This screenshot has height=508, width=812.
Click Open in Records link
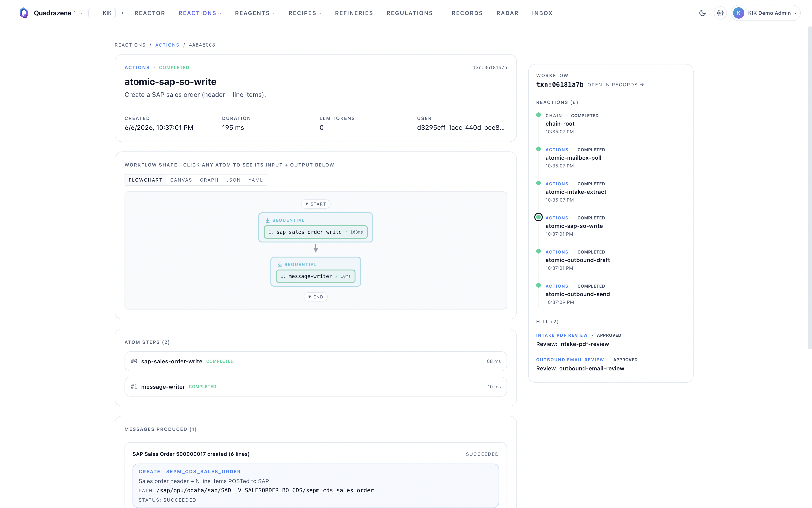pyautogui.click(x=615, y=85)
